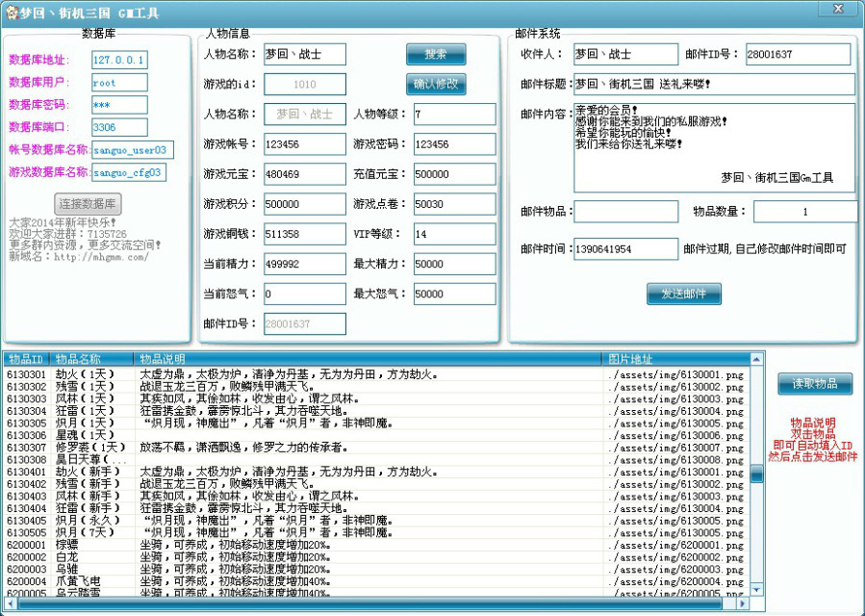
Task: Focus the 数据库用户 field showing root
Action: [119, 82]
